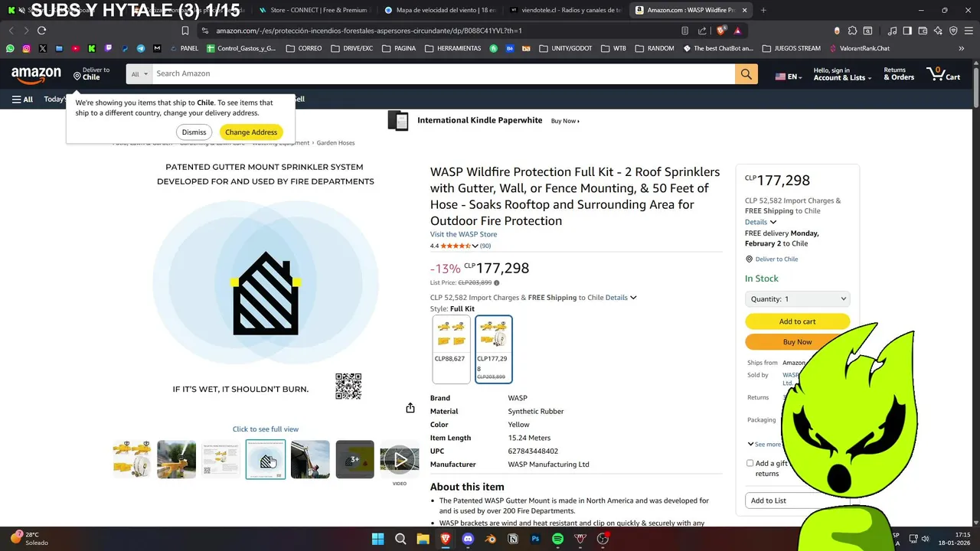Open the 90 ratings link
The width and height of the screenshot is (980, 551).
pyautogui.click(x=485, y=246)
